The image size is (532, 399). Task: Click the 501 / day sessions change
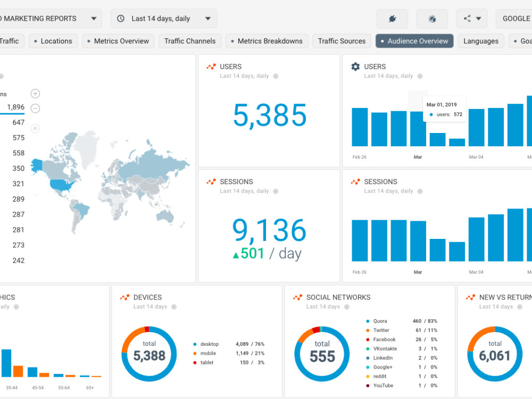[x=267, y=253]
